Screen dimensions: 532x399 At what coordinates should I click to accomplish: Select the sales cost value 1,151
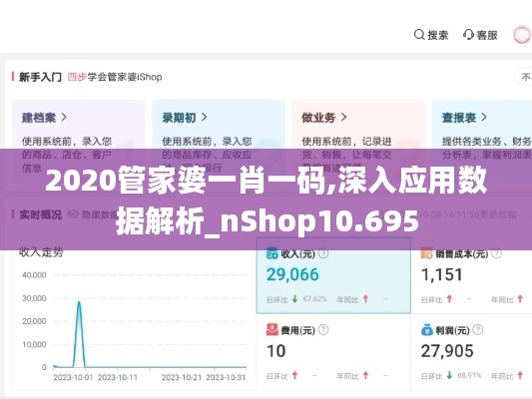click(x=442, y=274)
